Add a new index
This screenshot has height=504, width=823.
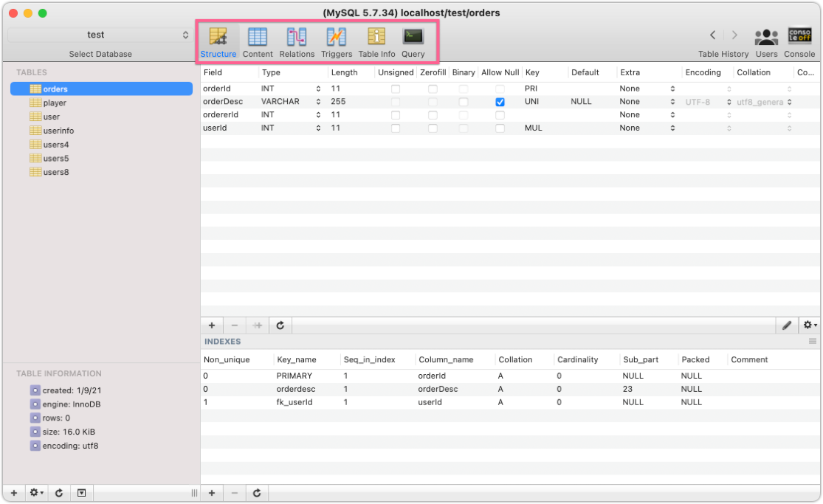pos(212,493)
